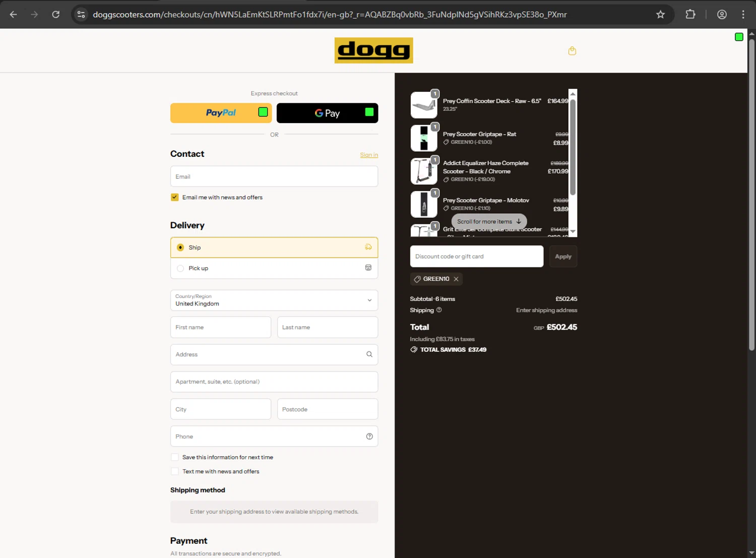The width and height of the screenshot is (756, 558).
Task: Focus the Discount code or gift card field
Action: pyautogui.click(x=477, y=257)
